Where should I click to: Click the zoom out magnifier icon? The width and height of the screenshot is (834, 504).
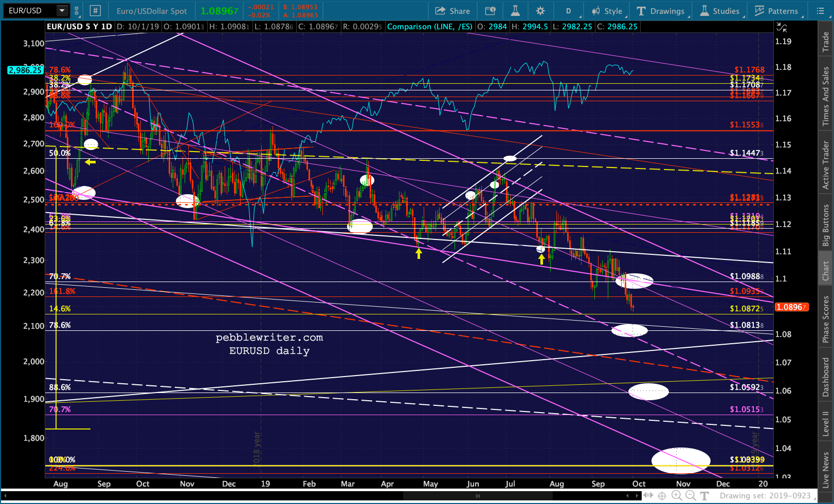[x=691, y=496]
